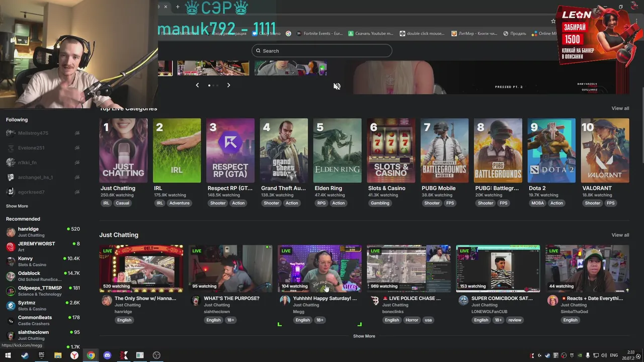
Task: Toggle the offline icon beside Melistroy475
Action: (77, 133)
